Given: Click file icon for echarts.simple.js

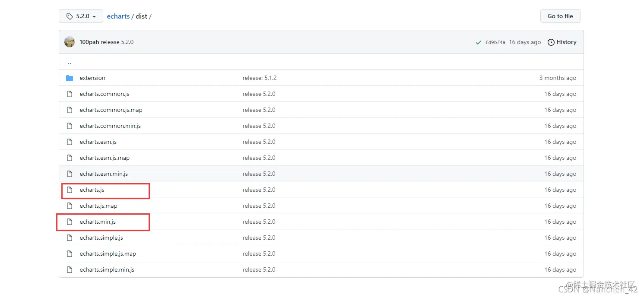Looking at the screenshot, I should [x=70, y=238].
